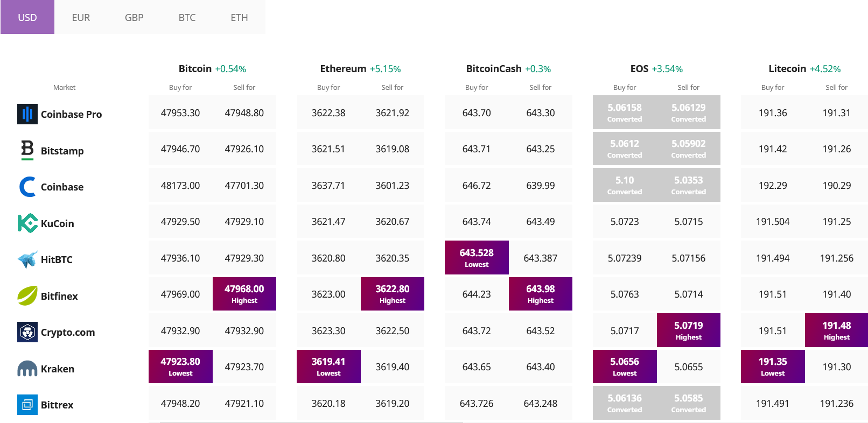868x423 pixels.
Task: Click the Market column label
Action: pos(64,87)
